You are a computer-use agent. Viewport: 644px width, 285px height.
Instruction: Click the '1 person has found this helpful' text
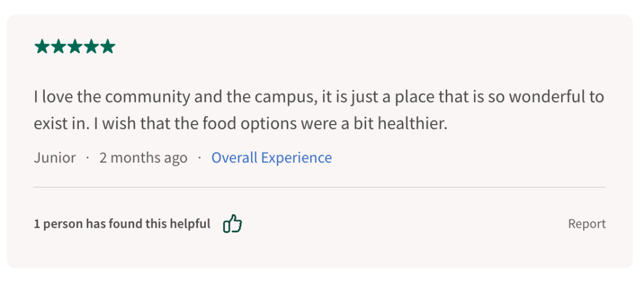tap(122, 224)
